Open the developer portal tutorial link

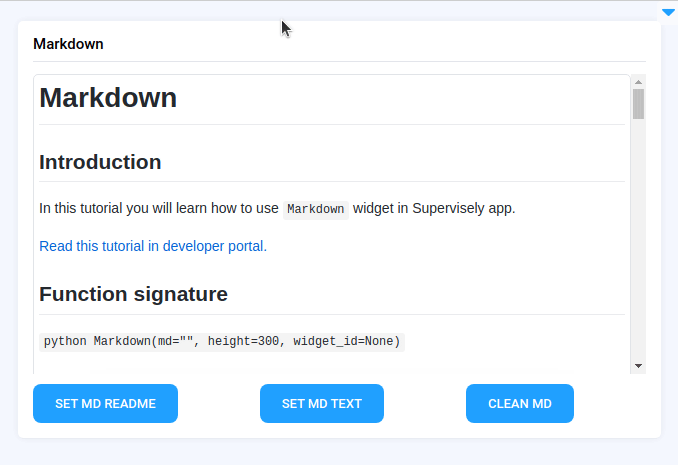153,246
